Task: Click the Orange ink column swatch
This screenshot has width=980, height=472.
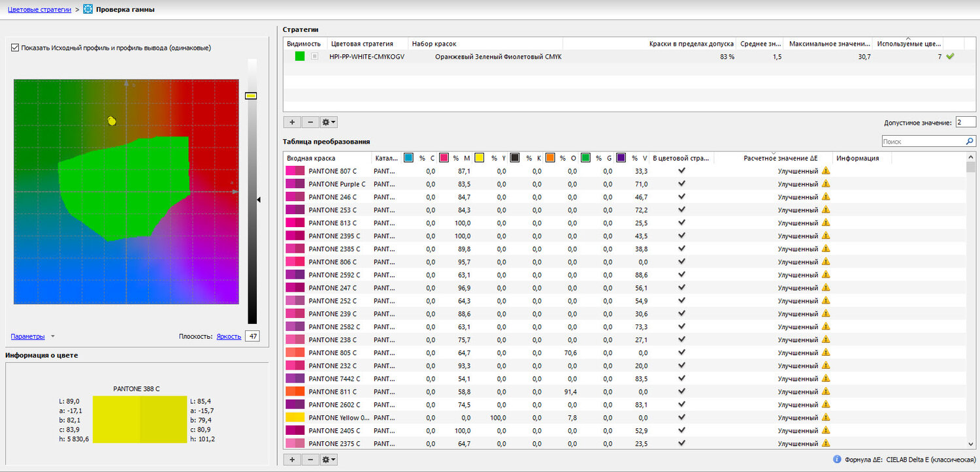Action: 550,158
